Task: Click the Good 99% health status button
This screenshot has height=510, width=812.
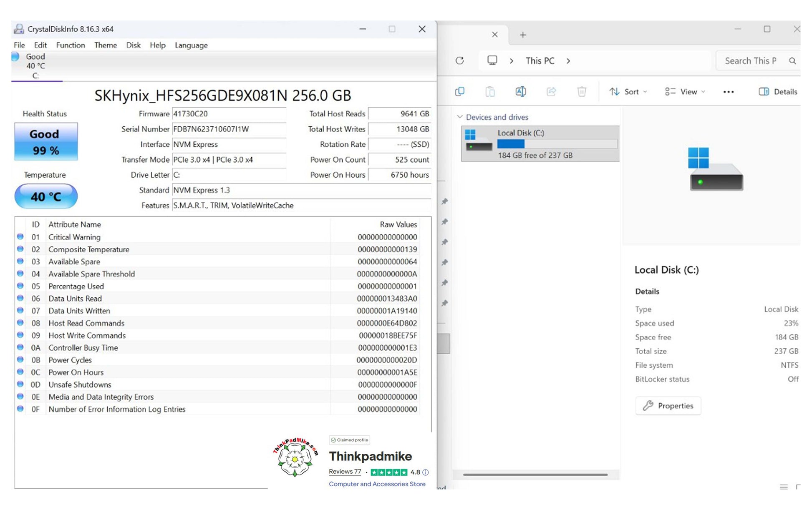Action: (46, 142)
